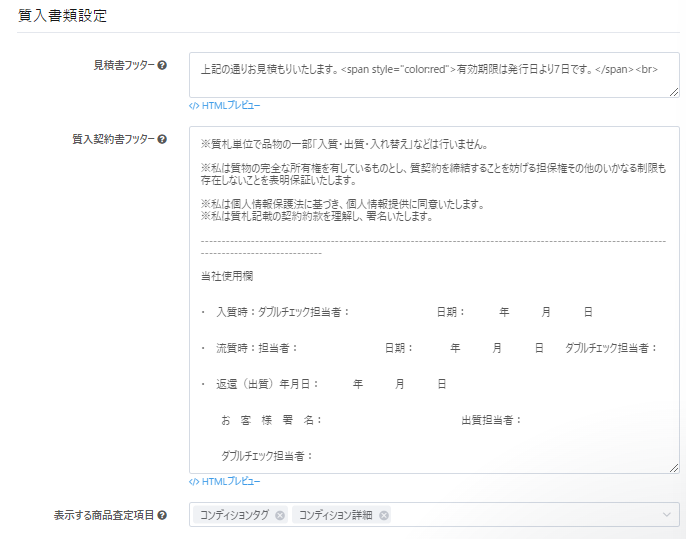Open the 表示する商品査定項目 dropdown arrow
The height and width of the screenshot is (539, 686).
(666, 514)
